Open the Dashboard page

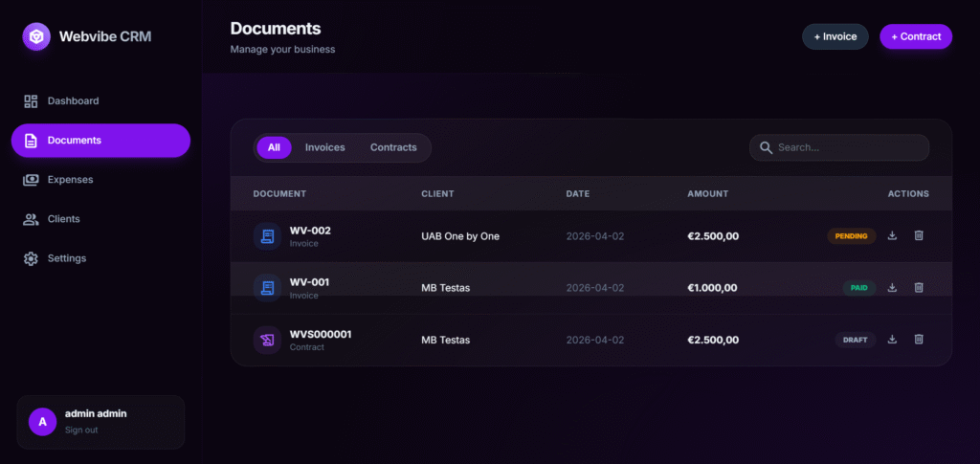[73, 101]
